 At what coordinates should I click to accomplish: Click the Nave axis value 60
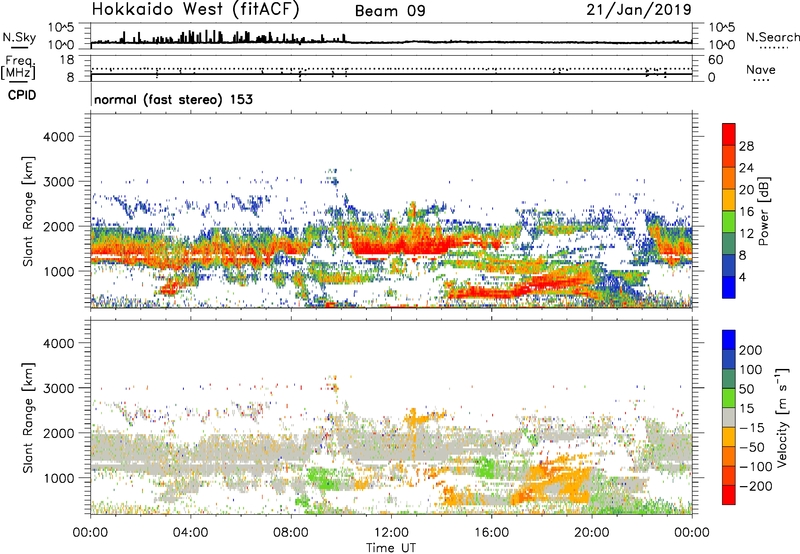[x=715, y=60]
